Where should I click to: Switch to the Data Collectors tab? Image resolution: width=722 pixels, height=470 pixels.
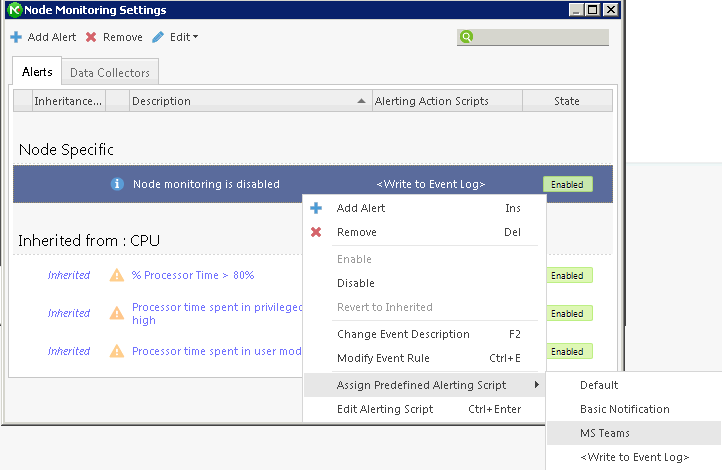(110, 73)
